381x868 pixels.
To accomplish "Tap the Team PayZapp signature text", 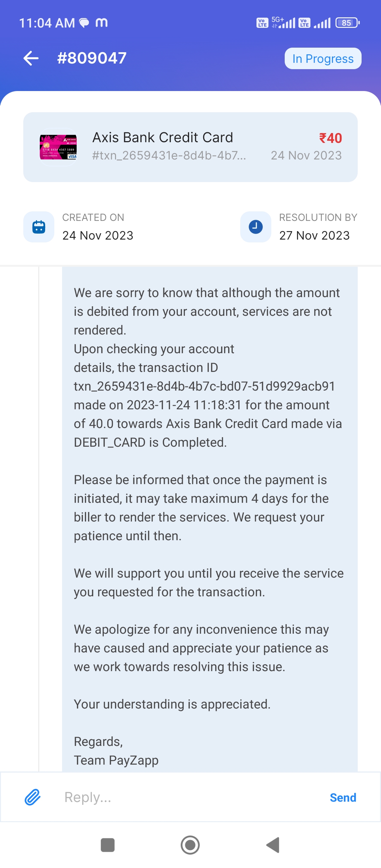I will (116, 760).
